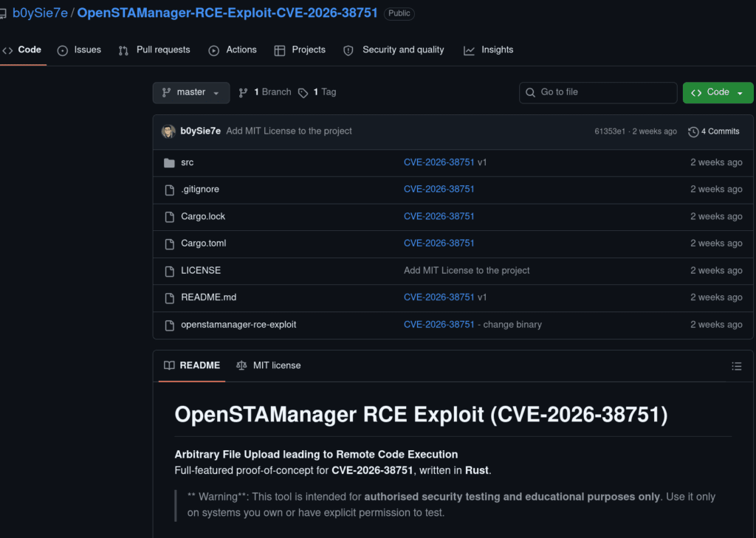Click the MIT license scale icon
Image resolution: width=756 pixels, height=538 pixels.
coord(241,365)
